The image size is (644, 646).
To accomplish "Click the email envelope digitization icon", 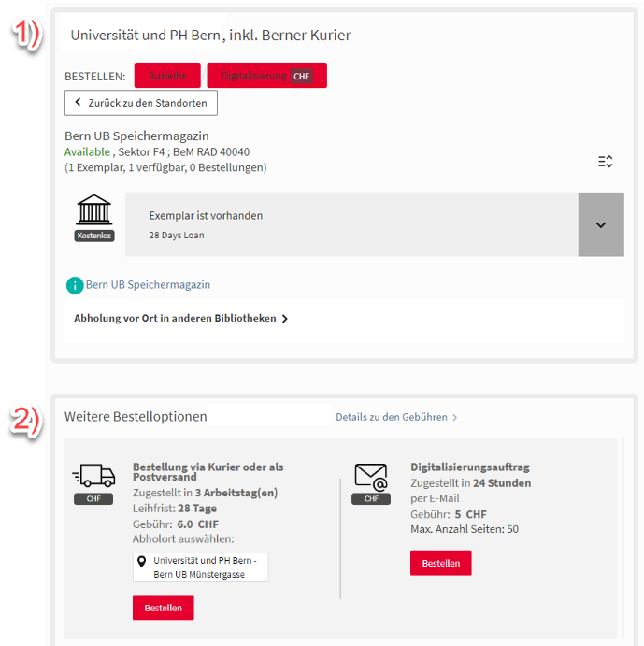I will (371, 477).
